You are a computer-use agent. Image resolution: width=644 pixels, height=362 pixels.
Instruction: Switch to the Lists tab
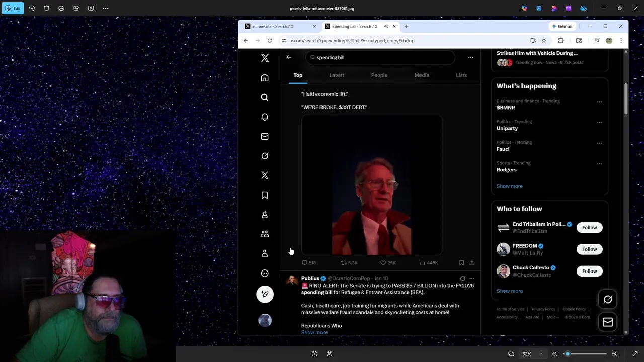[x=461, y=75]
